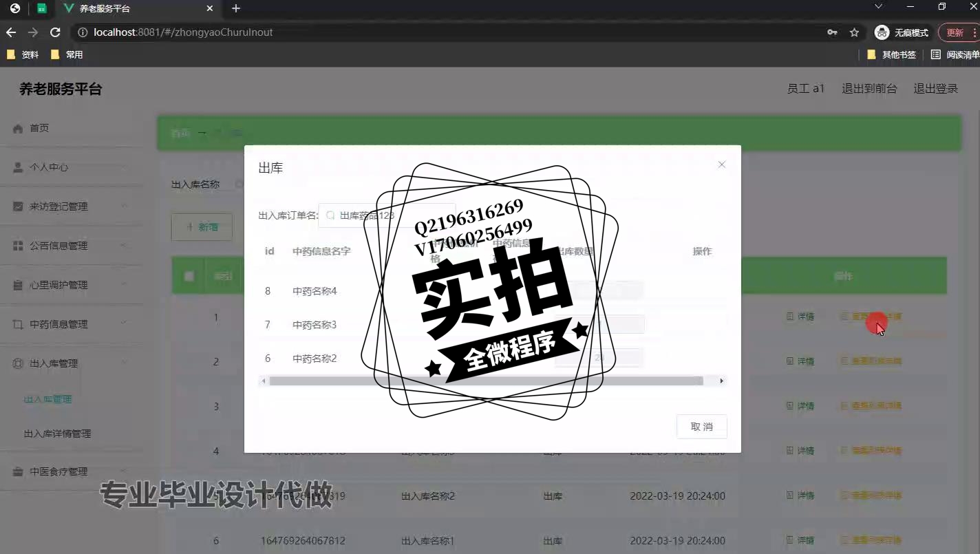Click the browser back arrow
Image resolution: width=980 pixels, height=554 pixels.
11,32
